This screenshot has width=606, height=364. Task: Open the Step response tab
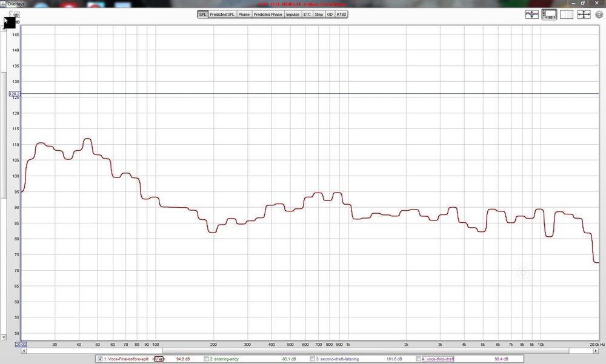click(319, 15)
